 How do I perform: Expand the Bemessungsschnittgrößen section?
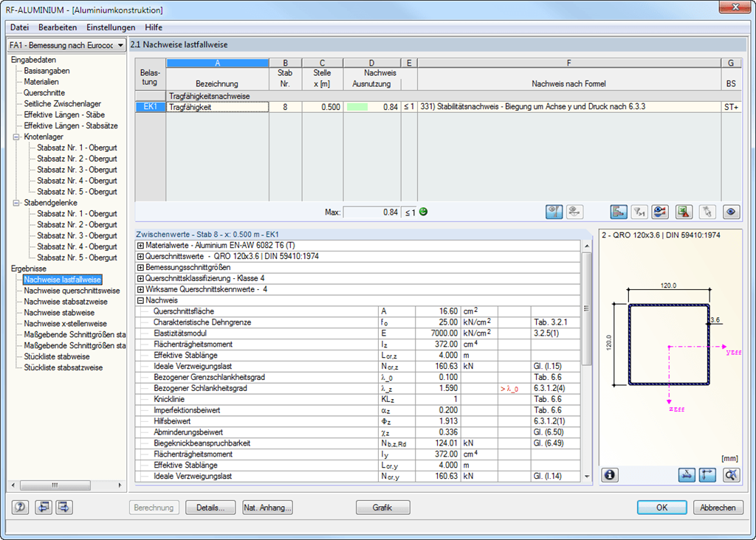click(140, 267)
